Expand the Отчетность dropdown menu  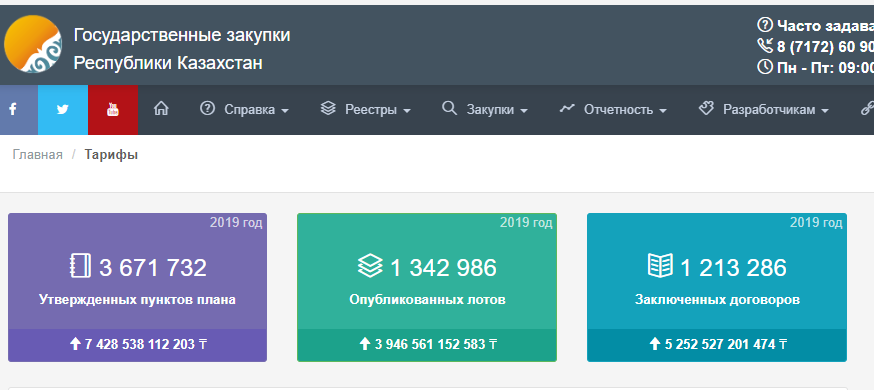coord(625,110)
